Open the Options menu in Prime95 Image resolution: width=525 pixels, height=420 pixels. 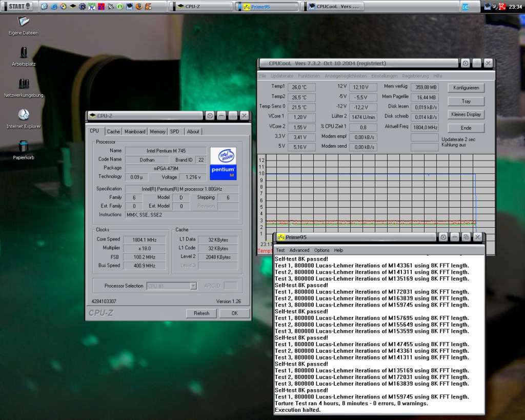pyautogui.click(x=322, y=250)
